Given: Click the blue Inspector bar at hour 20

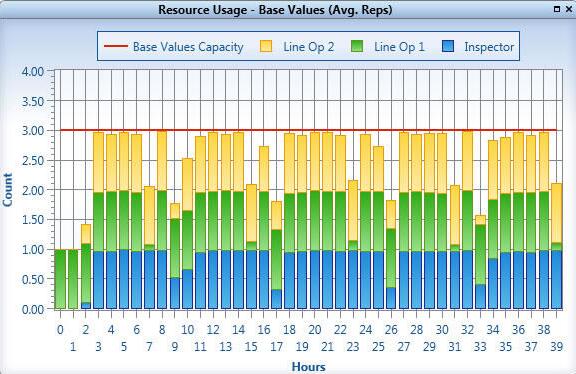Looking at the screenshot, I should tap(315, 280).
